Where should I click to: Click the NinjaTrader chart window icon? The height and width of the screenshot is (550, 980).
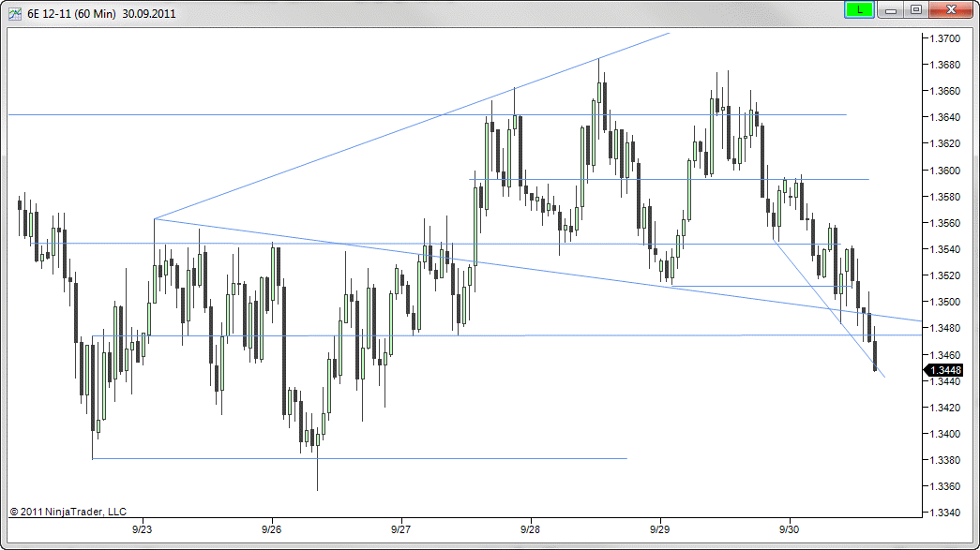click(x=14, y=13)
